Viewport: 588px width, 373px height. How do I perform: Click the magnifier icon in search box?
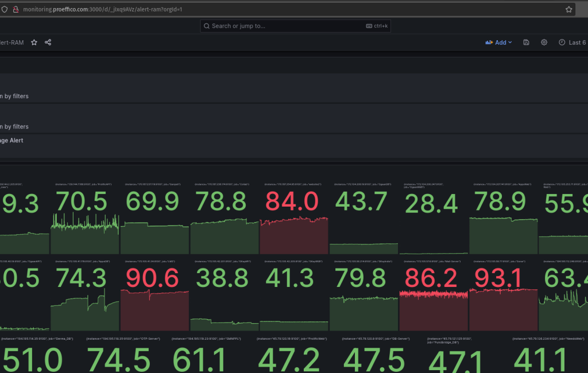pos(207,26)
